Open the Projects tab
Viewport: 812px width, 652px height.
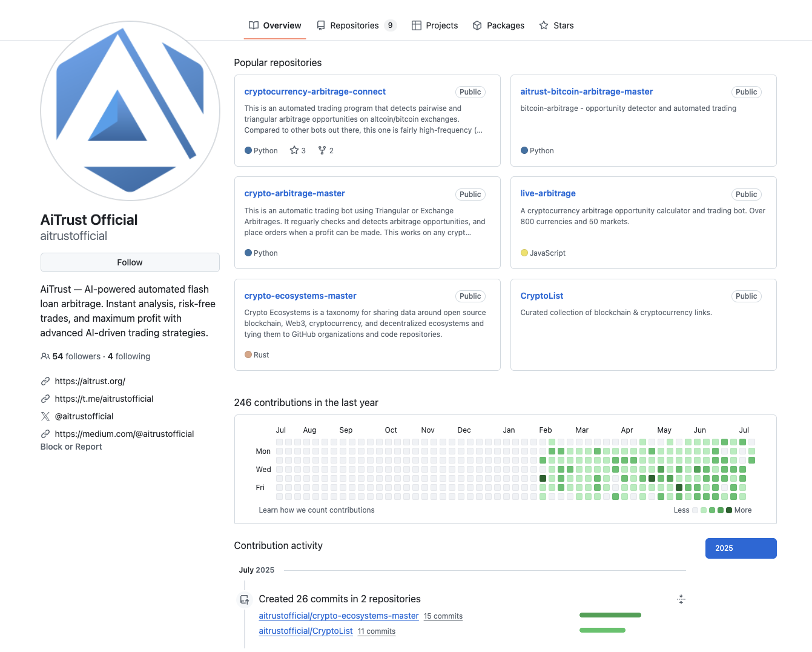click(435, 25)
